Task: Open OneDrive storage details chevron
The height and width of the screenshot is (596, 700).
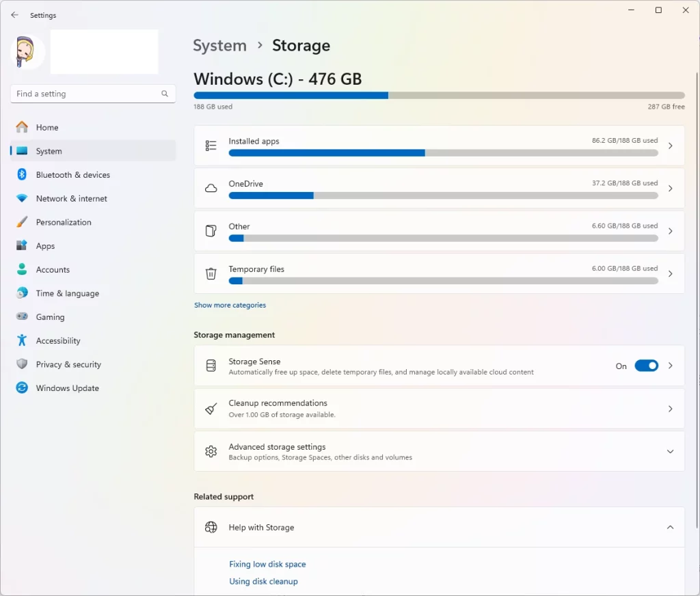Action: 670,189
